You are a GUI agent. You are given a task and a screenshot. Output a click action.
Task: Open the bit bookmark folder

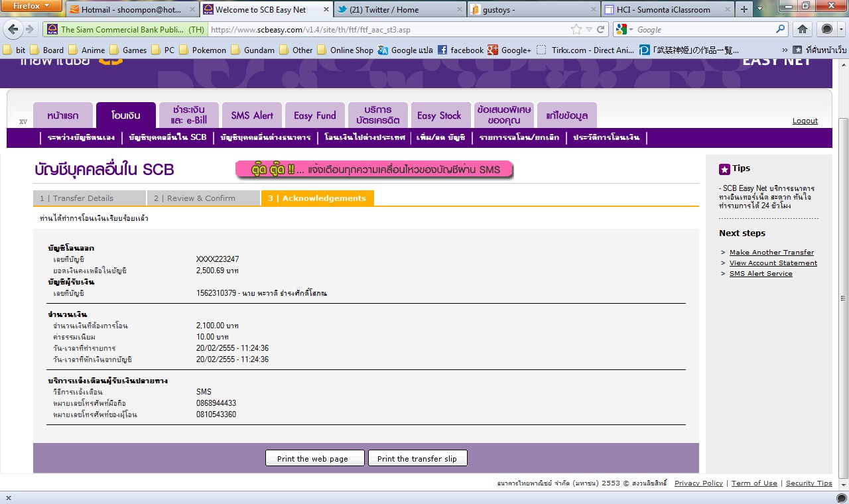15,50
